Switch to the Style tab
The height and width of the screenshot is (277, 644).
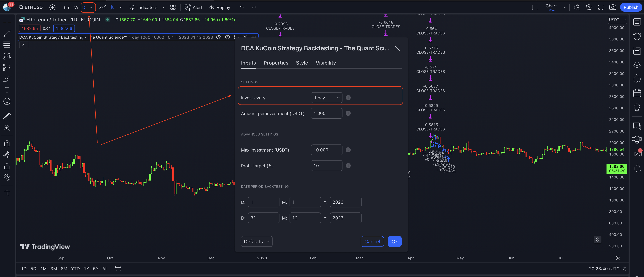pyautogui.click(x=302, y=63)
